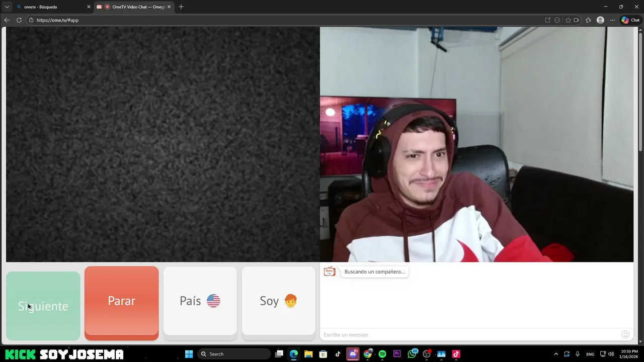Click the partner video static area
Viewport: 644px width, 362px height.
point(163,144)
